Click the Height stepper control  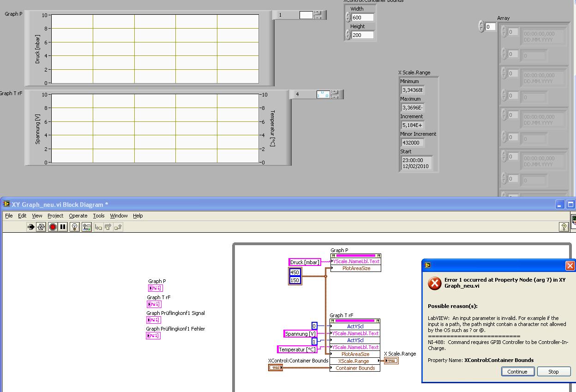[348, 35]
